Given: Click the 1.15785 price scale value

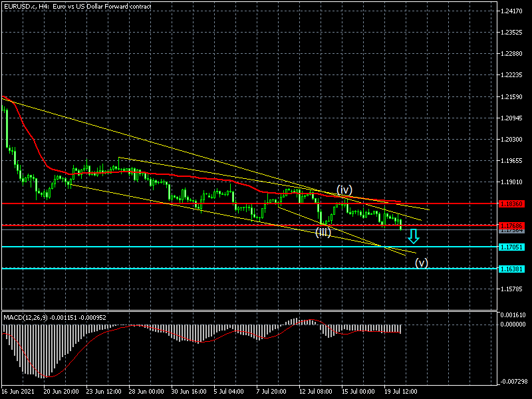Looking at the screenshot, I should pyautogui.click(x=513, y=289).
